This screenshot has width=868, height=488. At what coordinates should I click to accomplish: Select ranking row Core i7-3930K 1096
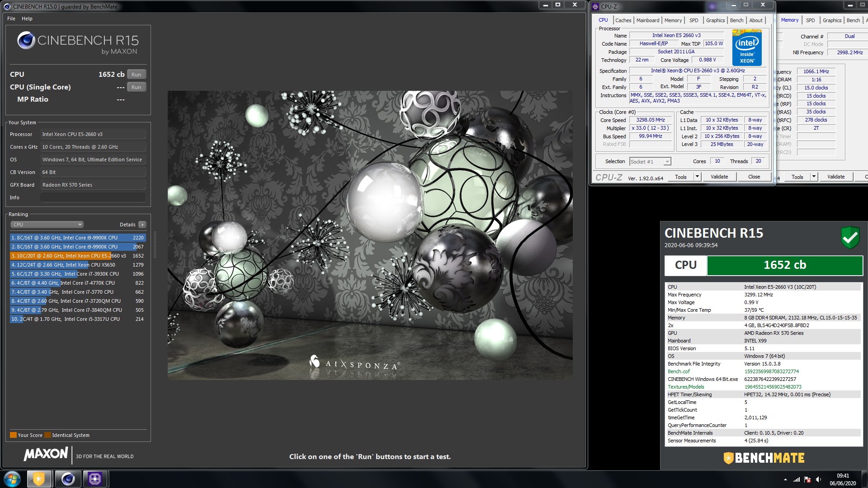click(x=77, y=274)
